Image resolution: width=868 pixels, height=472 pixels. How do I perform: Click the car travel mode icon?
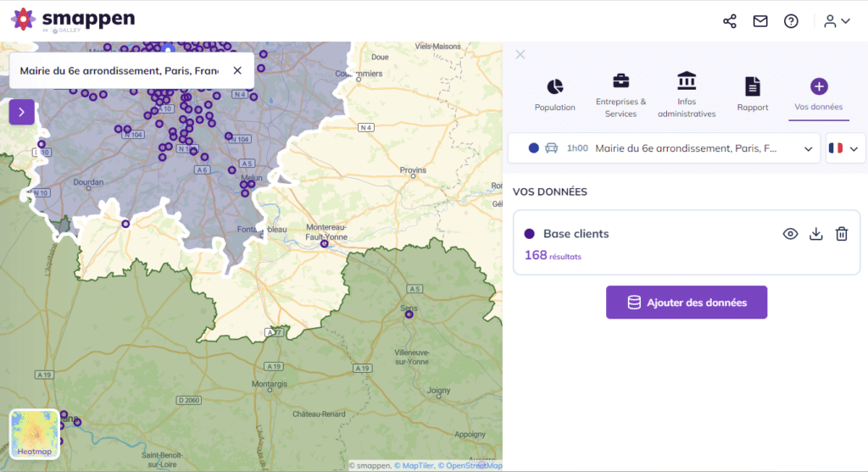(551, 147)
